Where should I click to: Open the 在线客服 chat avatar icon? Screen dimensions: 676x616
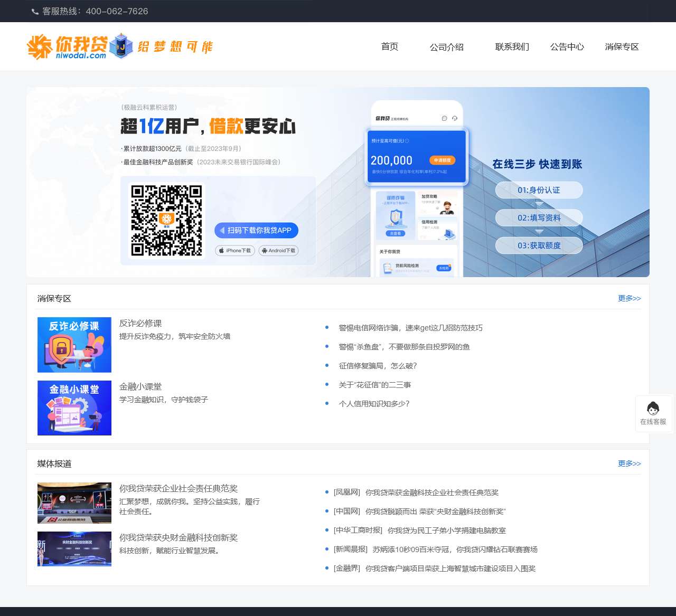(653, 409)
